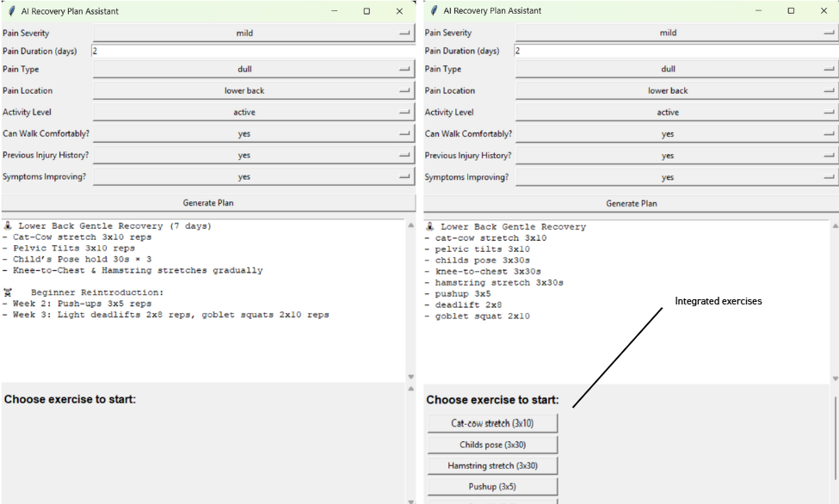This screenshot has width=839, height=504.
Task: Maximize the left AI Recovery Plan window
Action: point(367,10)
